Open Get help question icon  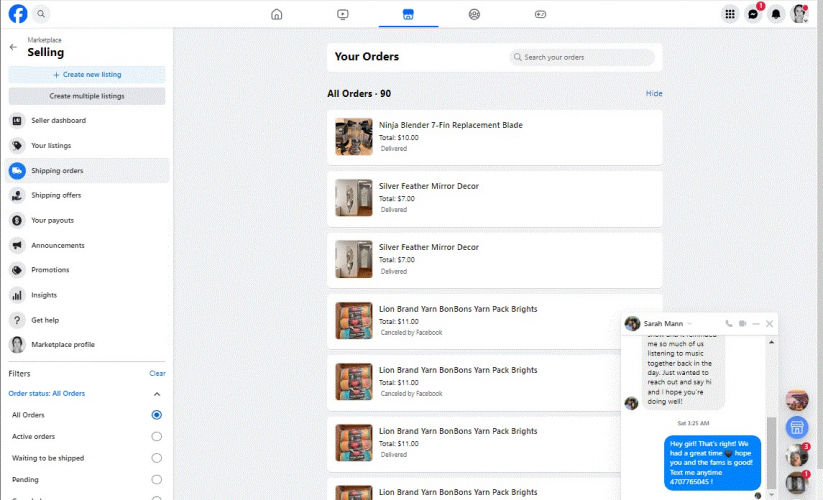(17, 320)
